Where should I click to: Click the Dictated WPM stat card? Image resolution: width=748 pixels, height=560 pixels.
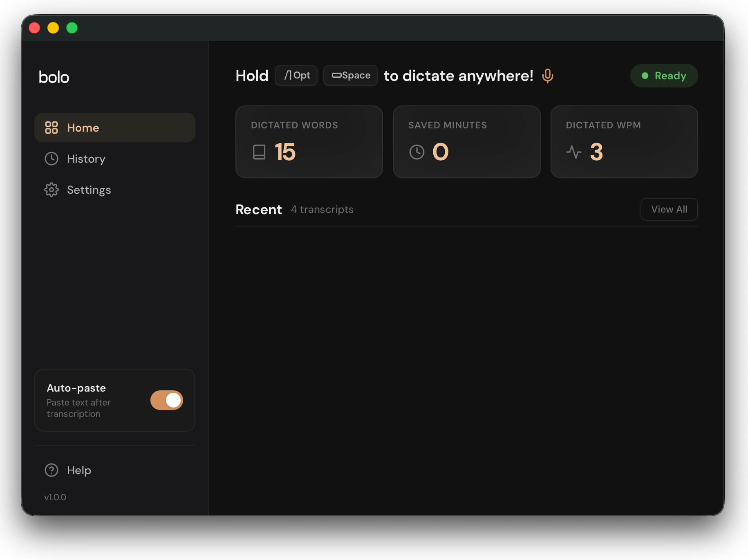click(624, 142)
